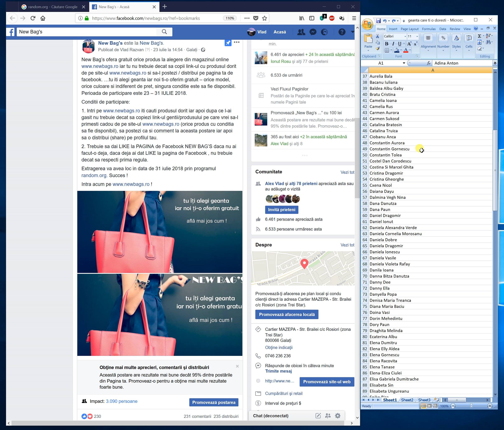Open Facebook Messenger icon
Image resolution: width=504 pixels, height=430 pixels.
pyautogui.click(x=313, y=32)
